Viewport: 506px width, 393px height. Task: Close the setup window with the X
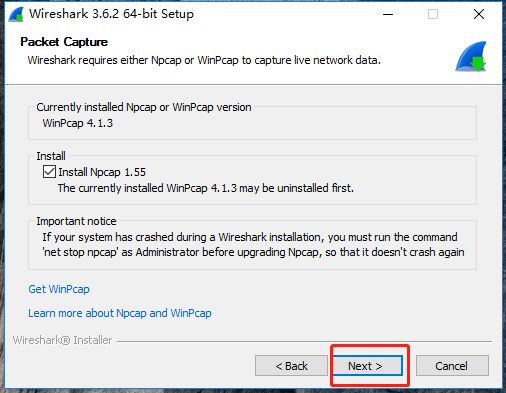pos(479,14)
